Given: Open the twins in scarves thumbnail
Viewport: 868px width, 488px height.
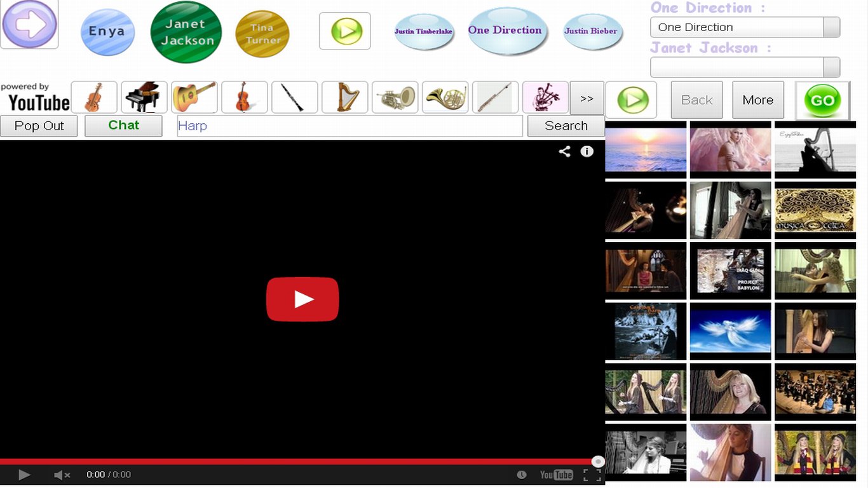Looking at the screenshot, I should pos(815,452).
